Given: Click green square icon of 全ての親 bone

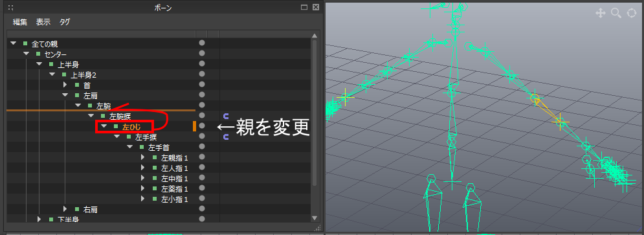Looking at the screenshot, I should (x=25, y=43).
